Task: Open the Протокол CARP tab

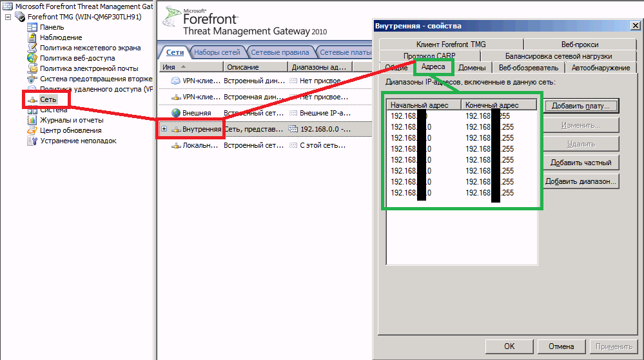Action: pos(429,55)
